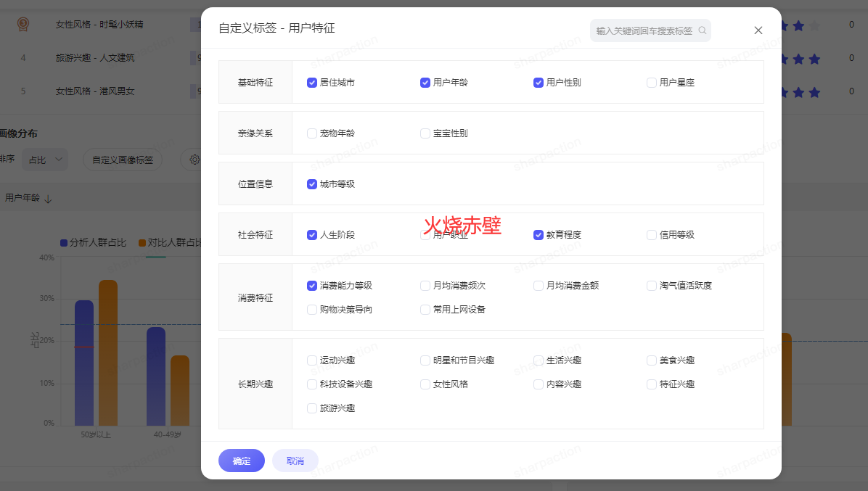This screenshot has width=868, height=491.
Task: Check the 科技设备兴趣 checkbox
Action: coord(311,384)
